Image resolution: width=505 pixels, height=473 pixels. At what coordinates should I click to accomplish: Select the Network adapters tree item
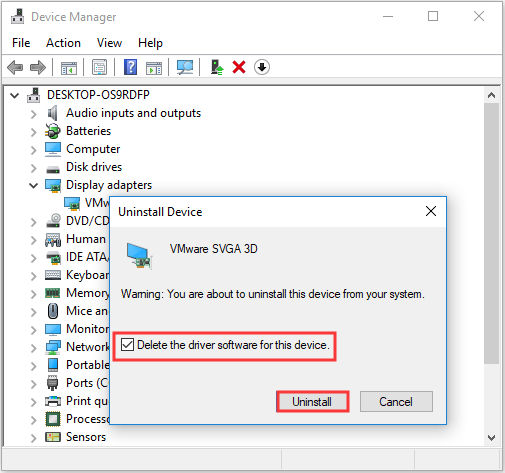coord(87,347)
